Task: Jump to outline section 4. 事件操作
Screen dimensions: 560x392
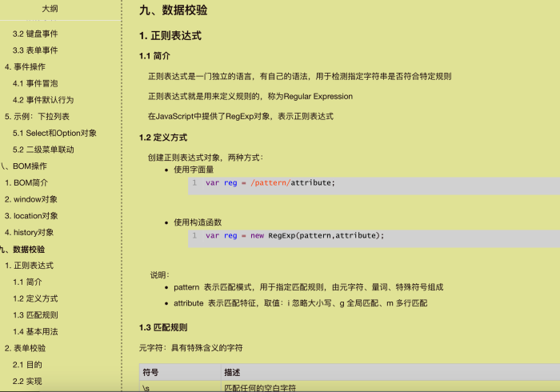Action: pos(25,66)
